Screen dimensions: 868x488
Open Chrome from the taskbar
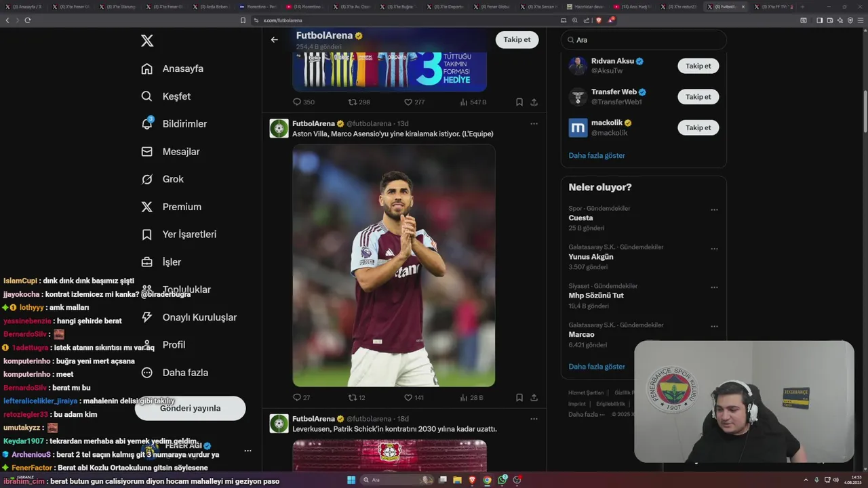point(487,480)
